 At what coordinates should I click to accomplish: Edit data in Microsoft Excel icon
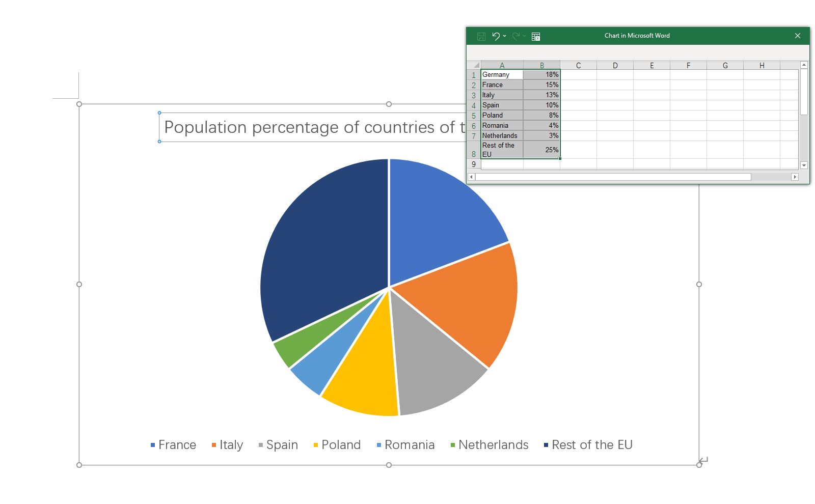pos(536,36)
